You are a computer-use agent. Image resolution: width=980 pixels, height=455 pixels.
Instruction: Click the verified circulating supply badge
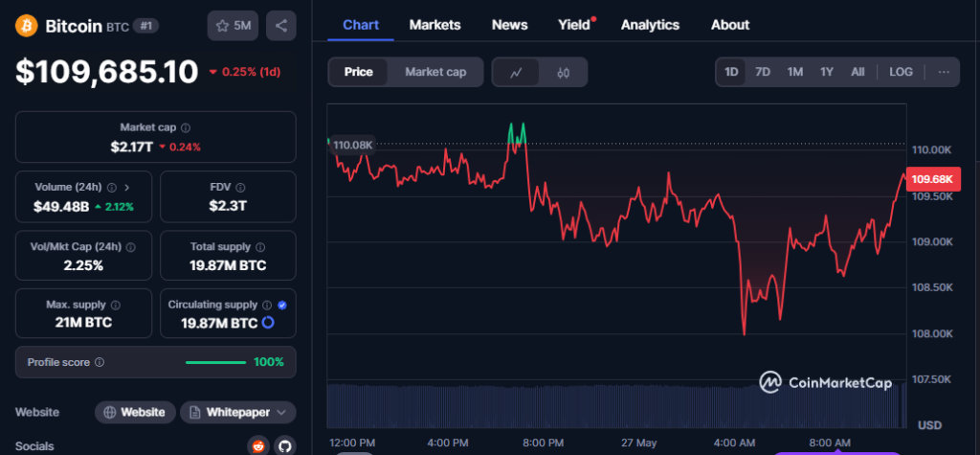pos(282,305)
